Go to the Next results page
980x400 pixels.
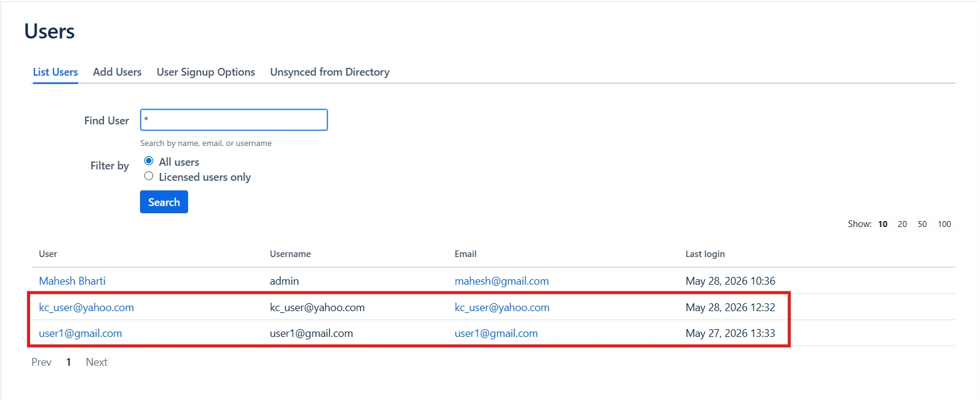97,362
